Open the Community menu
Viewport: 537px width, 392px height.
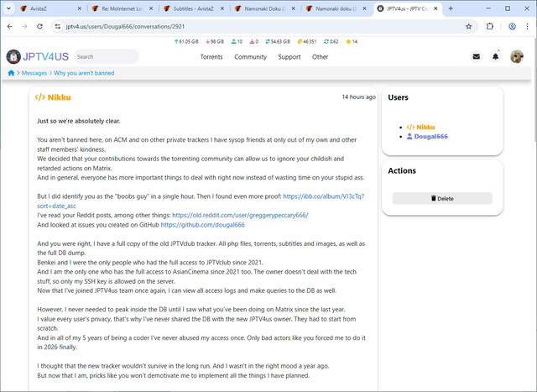point(250,57)
